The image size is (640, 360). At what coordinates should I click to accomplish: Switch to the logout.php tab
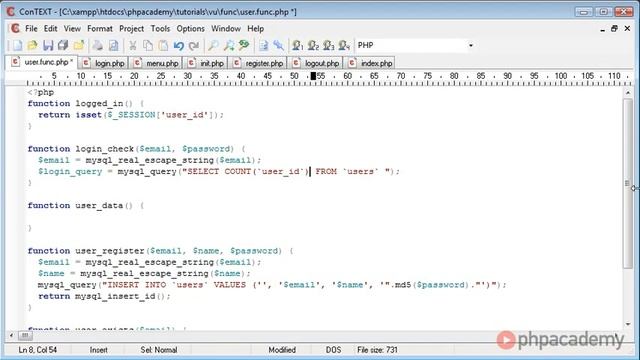click(x=316, y=63)
